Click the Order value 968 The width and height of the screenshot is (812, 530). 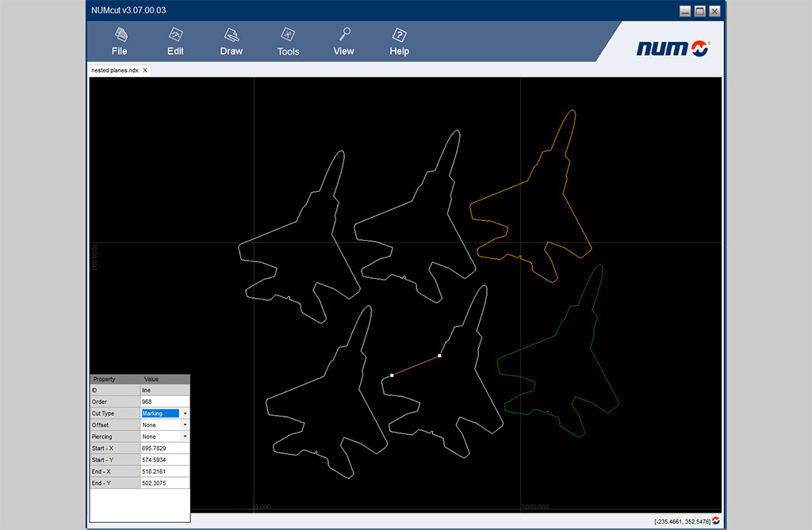coord(165,402)
